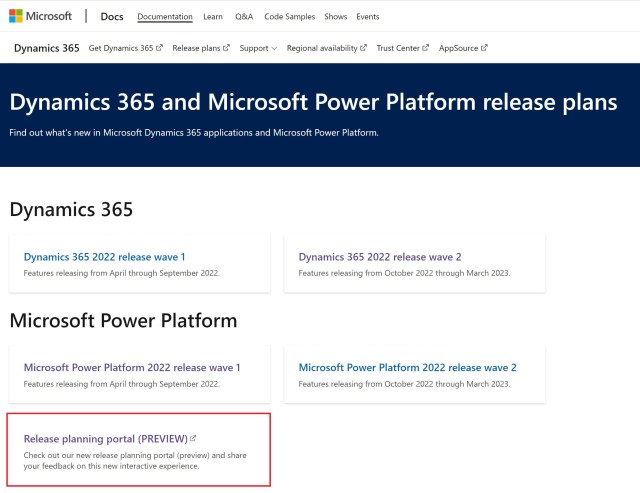This screenshot has width=640, height=493.
Task: Open Release planning portal (PREVIEW) card
Action: [x=139, y=450]
